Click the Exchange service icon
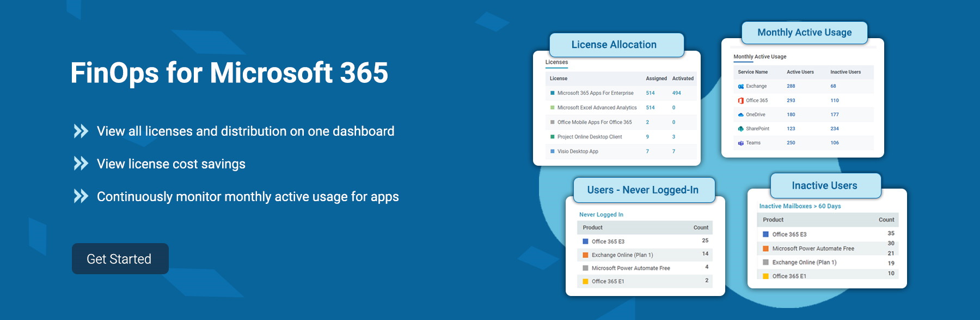Image resolution: width=980 pixels, height=320 pixels. point(740,86)
